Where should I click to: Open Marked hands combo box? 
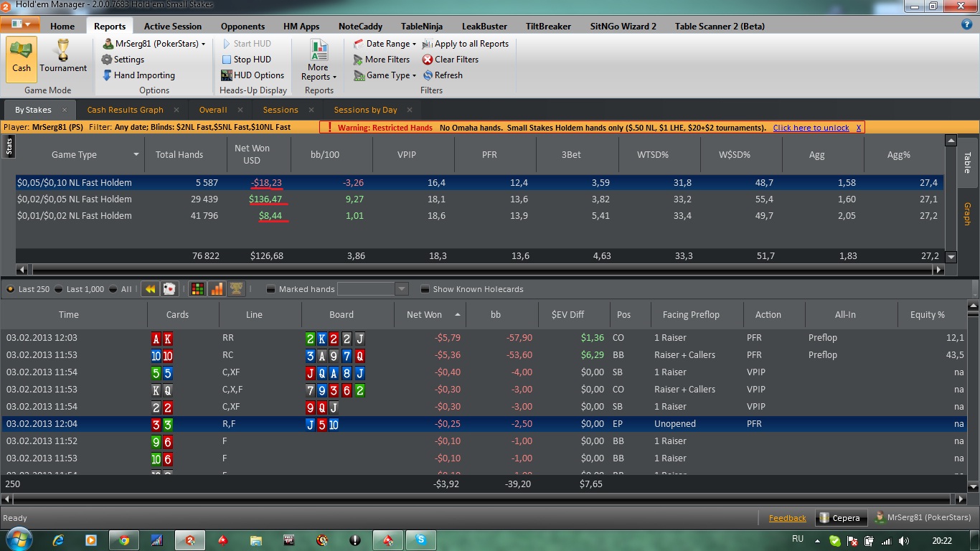(373, 289)
